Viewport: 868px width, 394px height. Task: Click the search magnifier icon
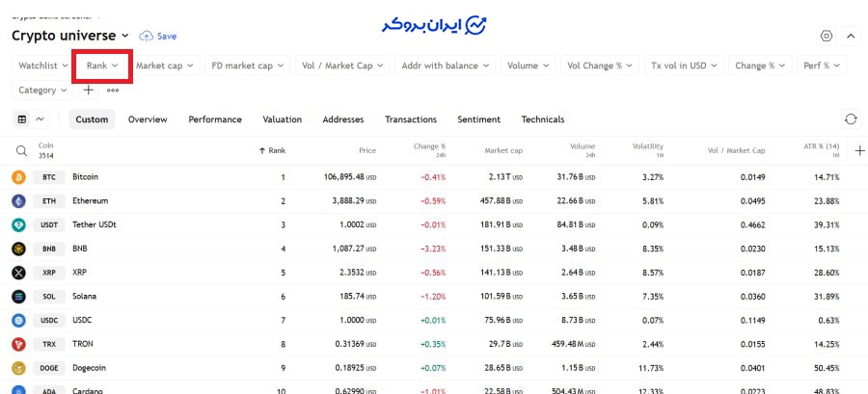coord(21,150)
